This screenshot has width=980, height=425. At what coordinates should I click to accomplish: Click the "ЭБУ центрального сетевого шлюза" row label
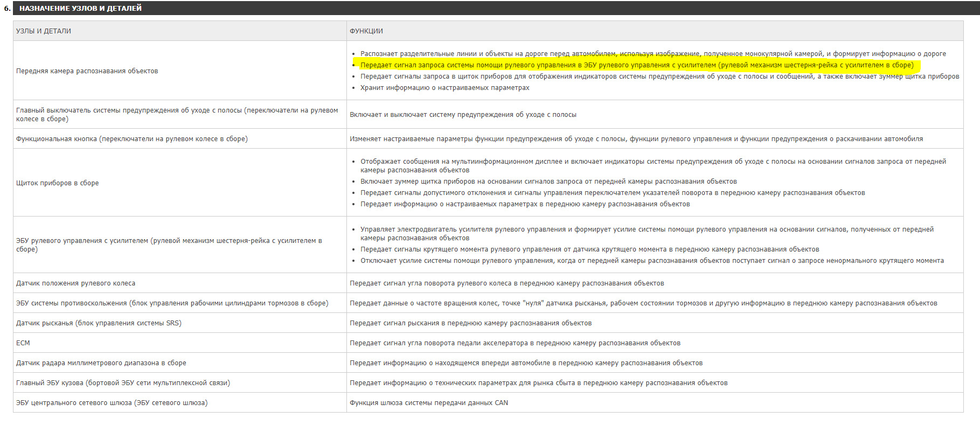112,403
